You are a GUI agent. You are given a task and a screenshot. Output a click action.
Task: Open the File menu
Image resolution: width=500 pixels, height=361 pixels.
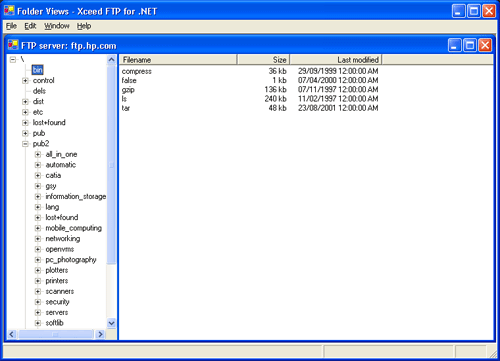click(11, 26)
